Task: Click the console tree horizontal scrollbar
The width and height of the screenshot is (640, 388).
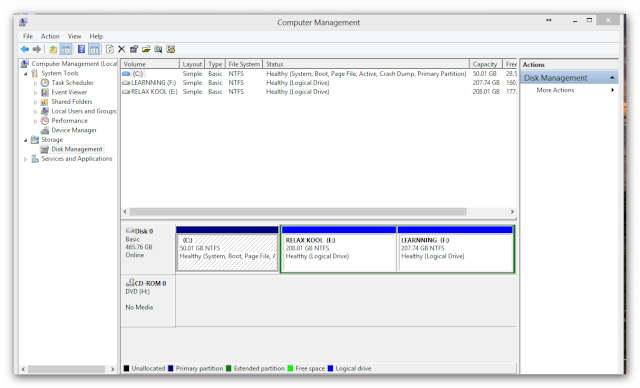Action: (66, 369)
